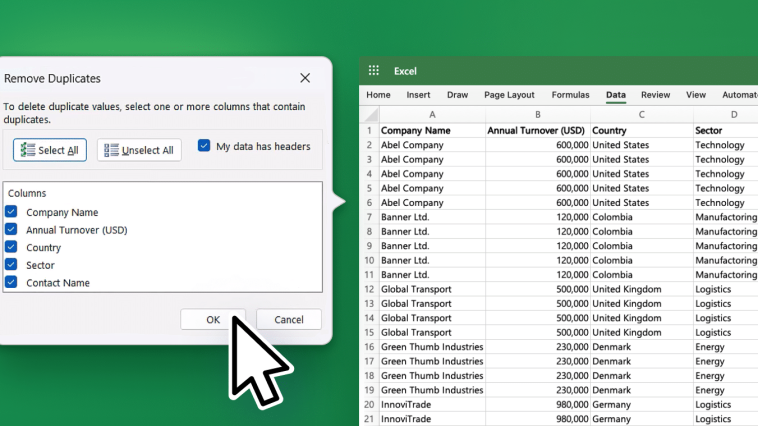Uncheck the Sector column checkbox

tap(11, 264)
